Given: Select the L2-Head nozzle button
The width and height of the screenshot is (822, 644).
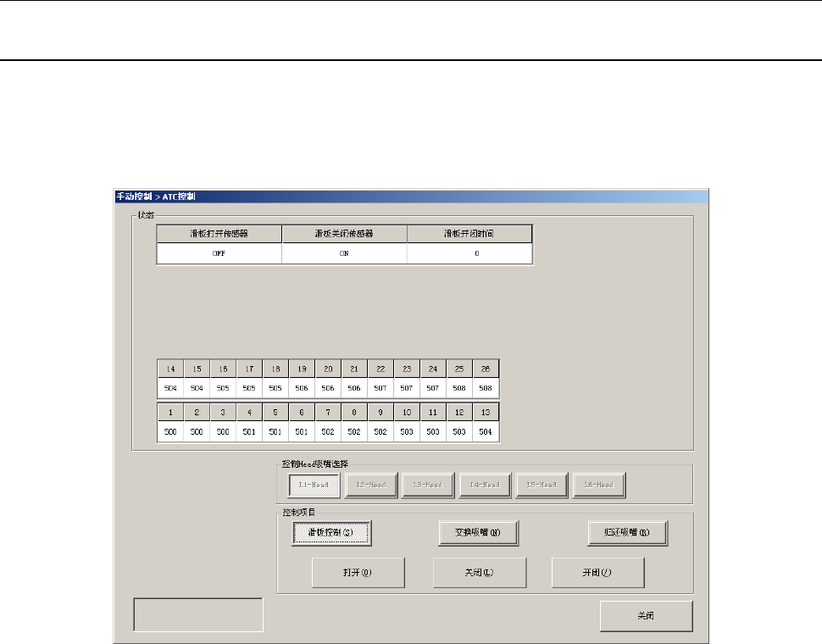Looking at the screenshot, I should tap(371, 486).
